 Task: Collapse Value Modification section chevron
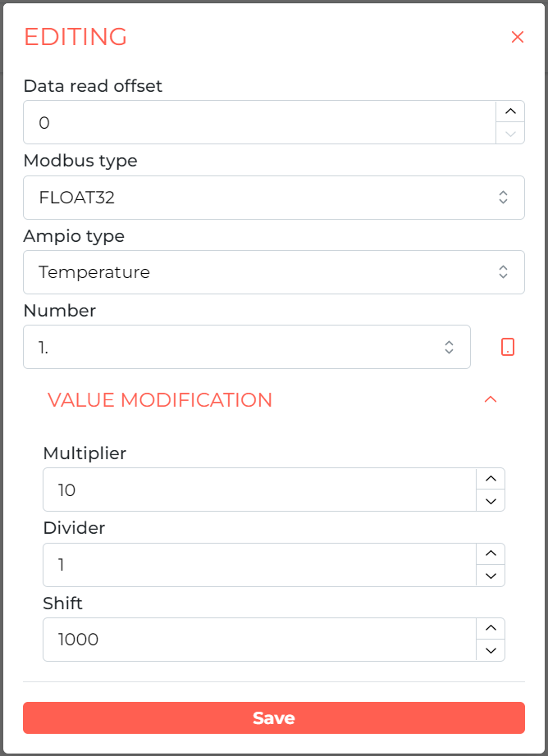click(490, 399)
